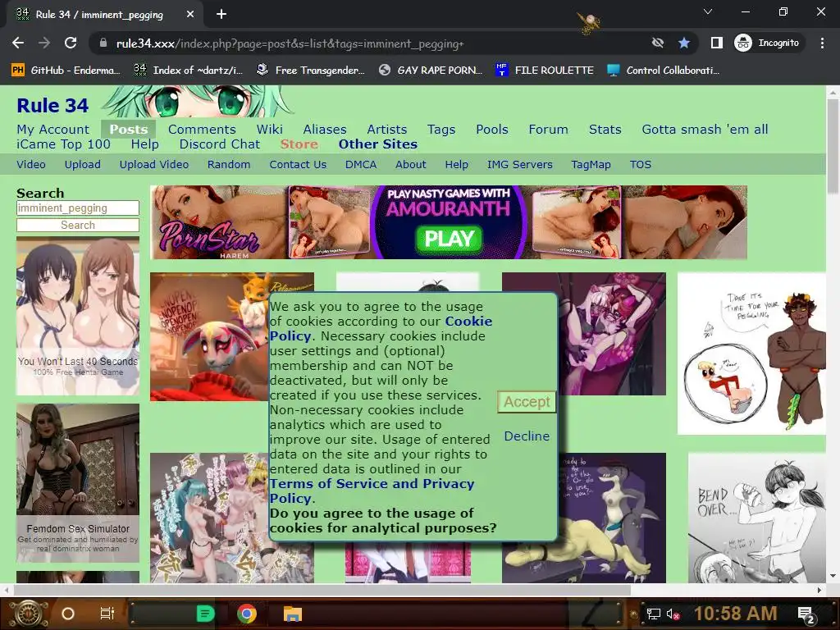This screenshot has width=840, height=630.
Task: Open a Random post
Action: [229, 164]
